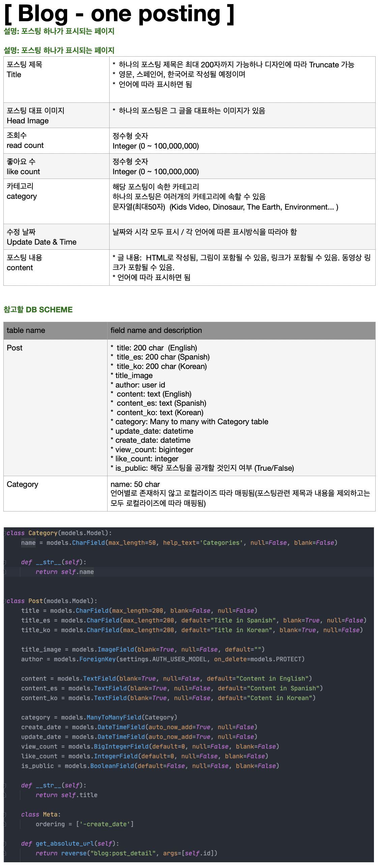
Task: Click the is_public BooleanField code line
Action: click(150, 766)
